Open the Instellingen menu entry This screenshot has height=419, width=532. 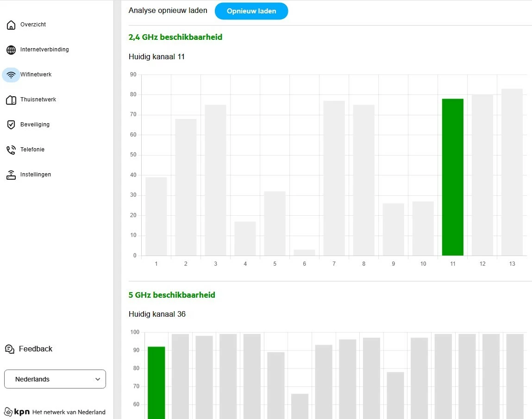point(36,175)
